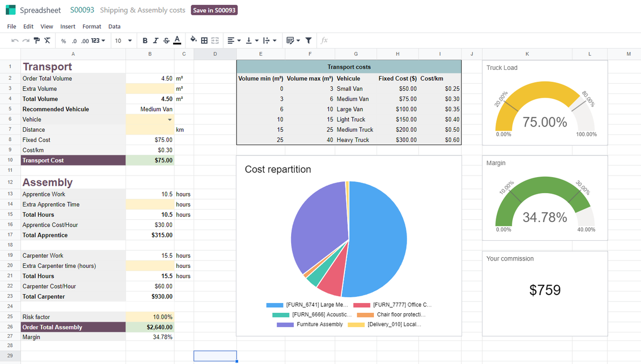This screenshot has height=364, width=641.
Task: Select the Distance input cell
Action: [150, 130]
